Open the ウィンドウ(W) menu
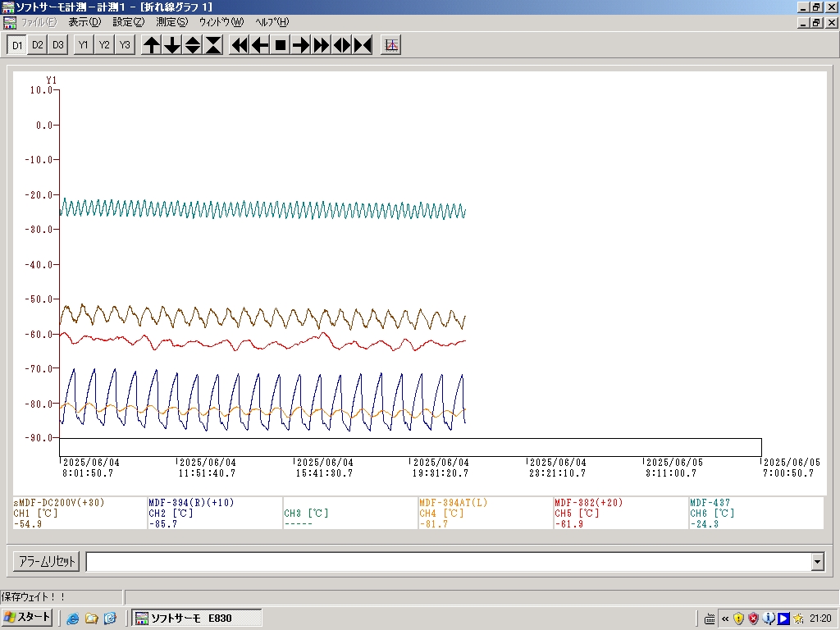 pyautogui.click(x=221, y=22)
